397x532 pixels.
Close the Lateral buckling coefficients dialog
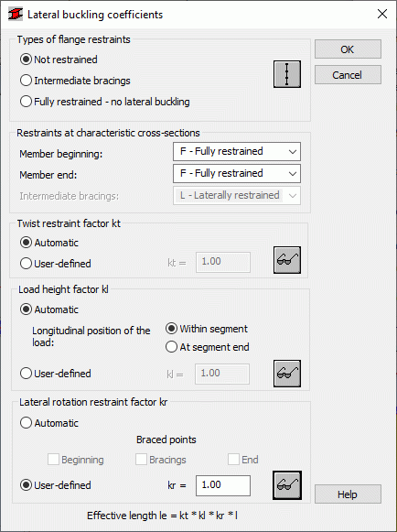382,14
